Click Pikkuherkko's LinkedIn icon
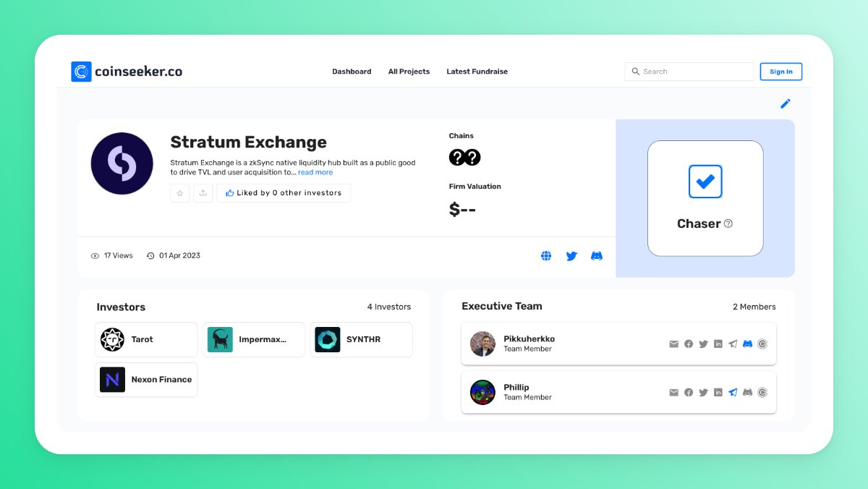Screen dimensions: 868x489 [718, 344]
